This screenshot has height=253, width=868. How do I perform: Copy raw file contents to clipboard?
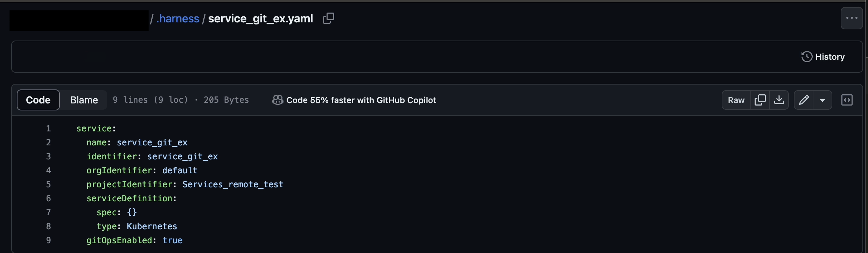(x=760, y=100)
